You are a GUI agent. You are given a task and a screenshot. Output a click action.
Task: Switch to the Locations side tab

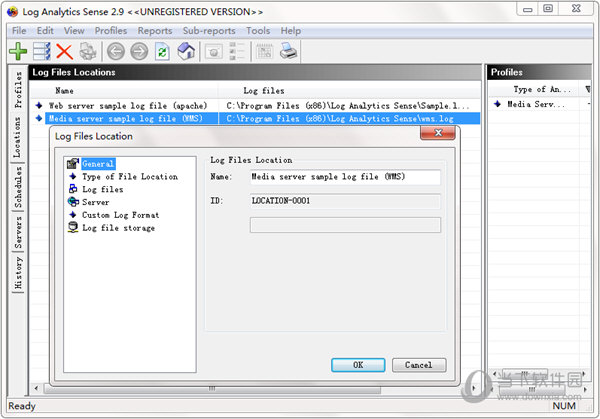[x=17, y=138]
